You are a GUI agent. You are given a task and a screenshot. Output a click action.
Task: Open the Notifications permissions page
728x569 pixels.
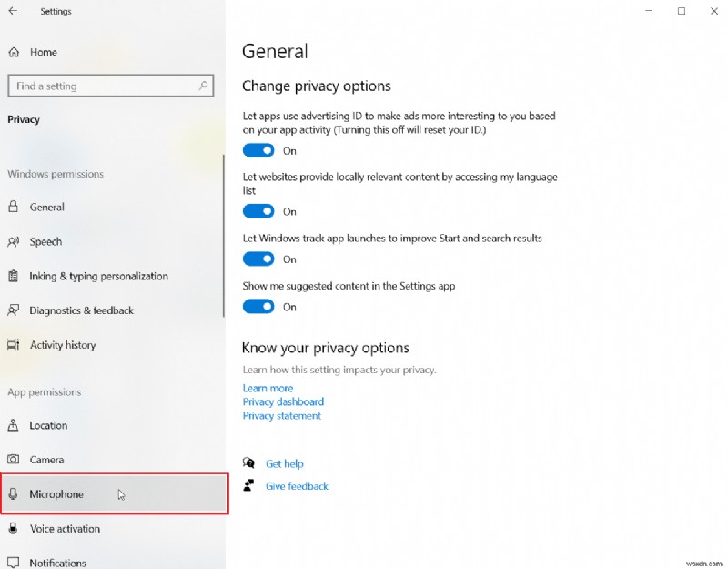tap(58, 563)
